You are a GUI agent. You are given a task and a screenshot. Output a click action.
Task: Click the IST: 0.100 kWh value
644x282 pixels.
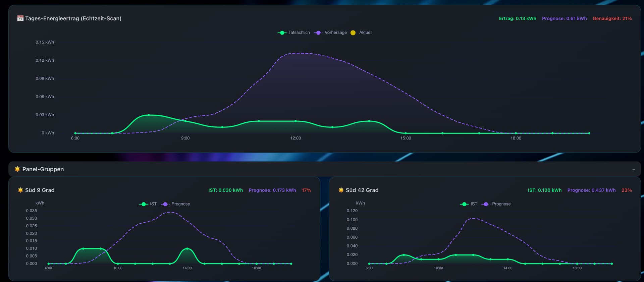click(545, 190)
